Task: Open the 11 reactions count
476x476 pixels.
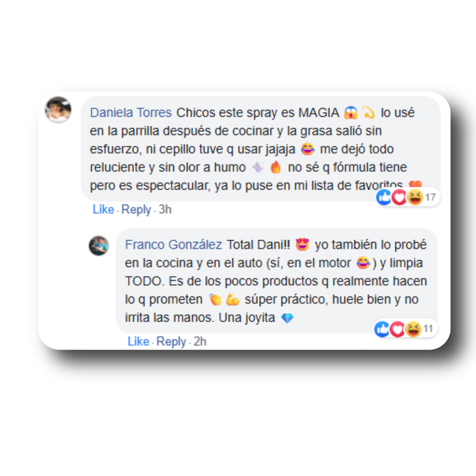Action: [x=428, y=328]
